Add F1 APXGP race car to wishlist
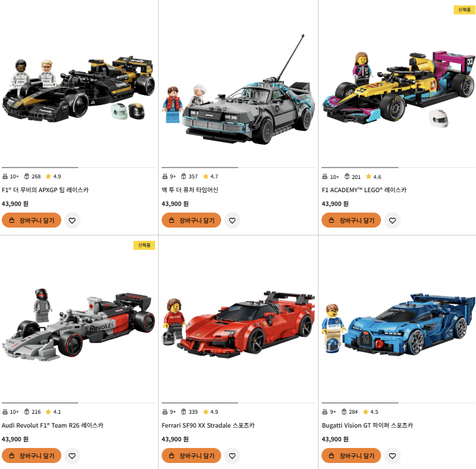This screenshot has height=469, width=476. [x=72, y=220]
